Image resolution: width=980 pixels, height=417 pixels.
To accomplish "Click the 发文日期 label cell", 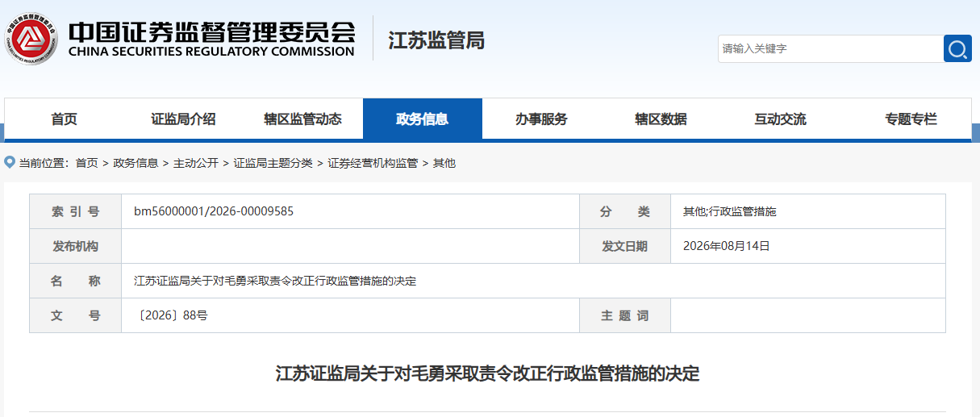I will (x=625, y=246).
